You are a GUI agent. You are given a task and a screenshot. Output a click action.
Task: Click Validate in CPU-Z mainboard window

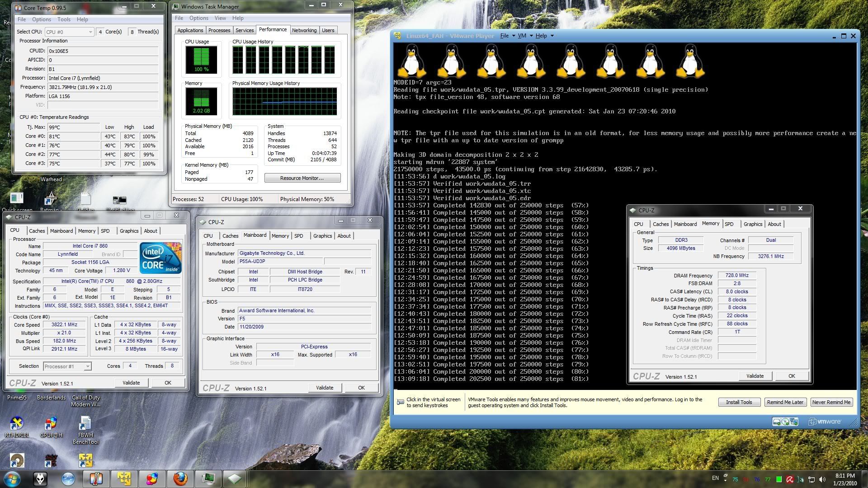pos(325,388)
